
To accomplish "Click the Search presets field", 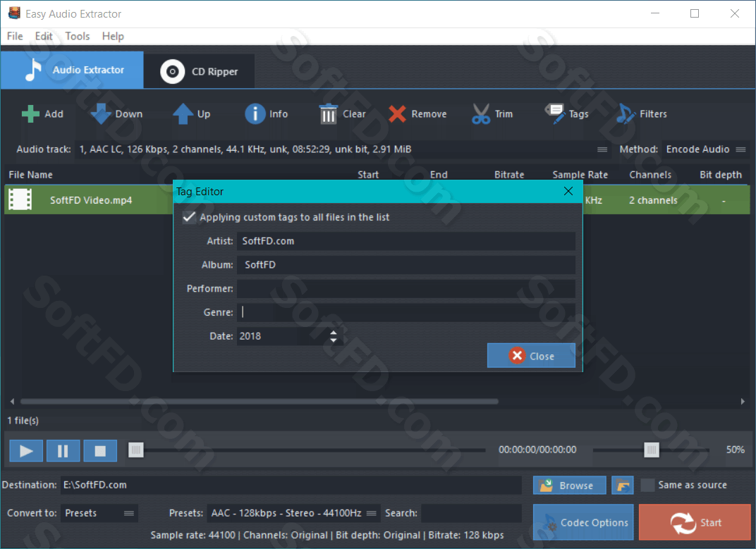I will point(471,513).
